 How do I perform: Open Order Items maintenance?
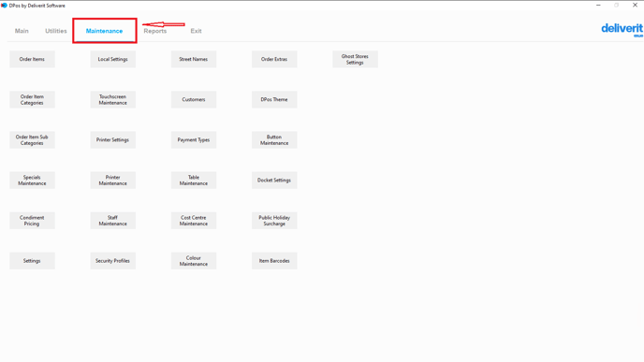coord(32,59)
